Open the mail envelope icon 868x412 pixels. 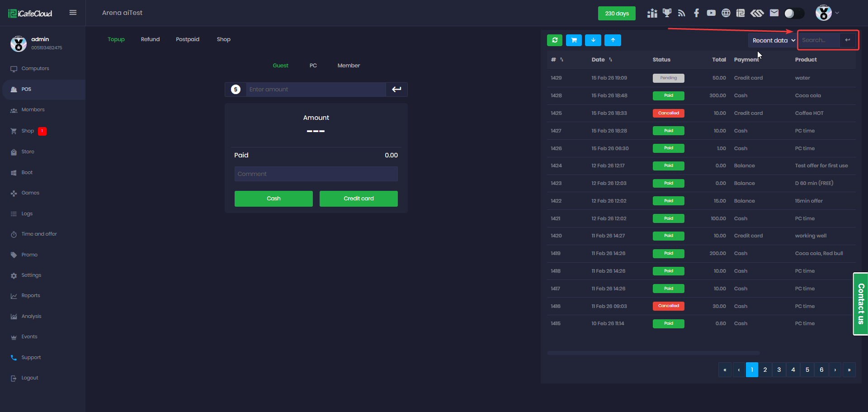[774, 13]
